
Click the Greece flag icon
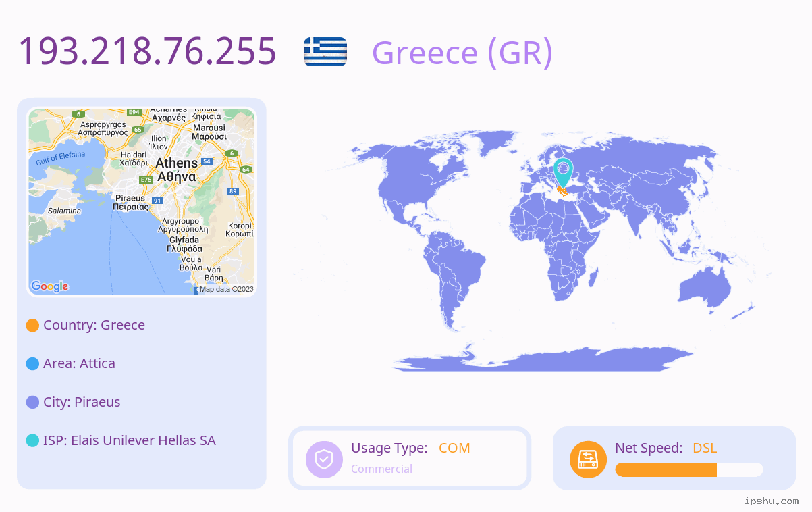pos(325,52)
